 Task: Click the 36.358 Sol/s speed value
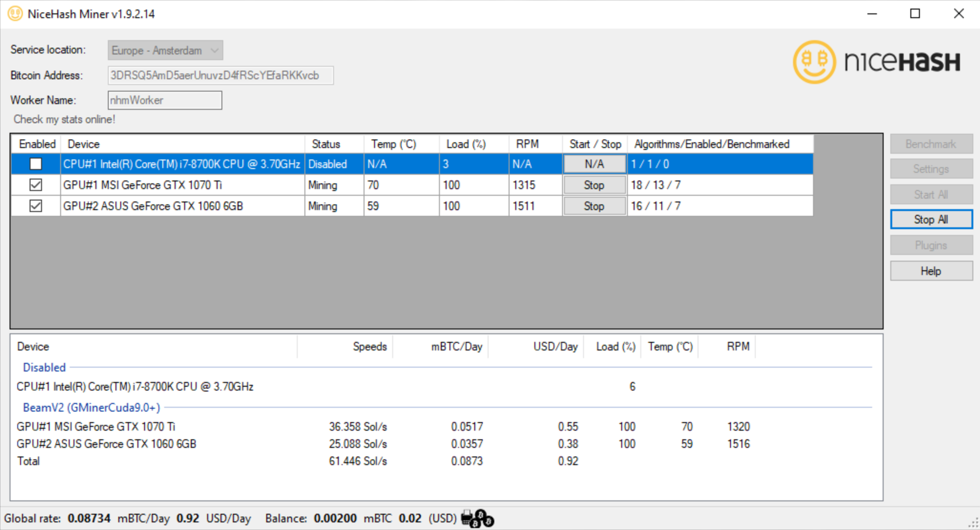(358, 427)
